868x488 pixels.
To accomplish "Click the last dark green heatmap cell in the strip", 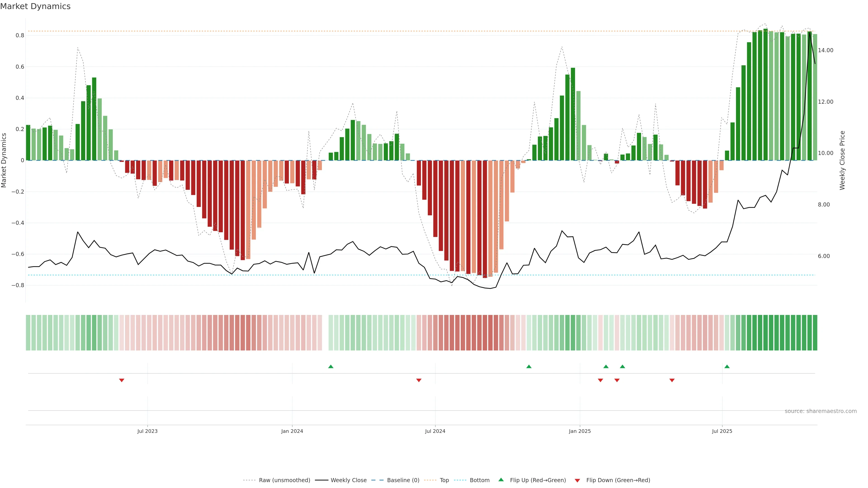I will pyautogui.click(x=815, y=333).
